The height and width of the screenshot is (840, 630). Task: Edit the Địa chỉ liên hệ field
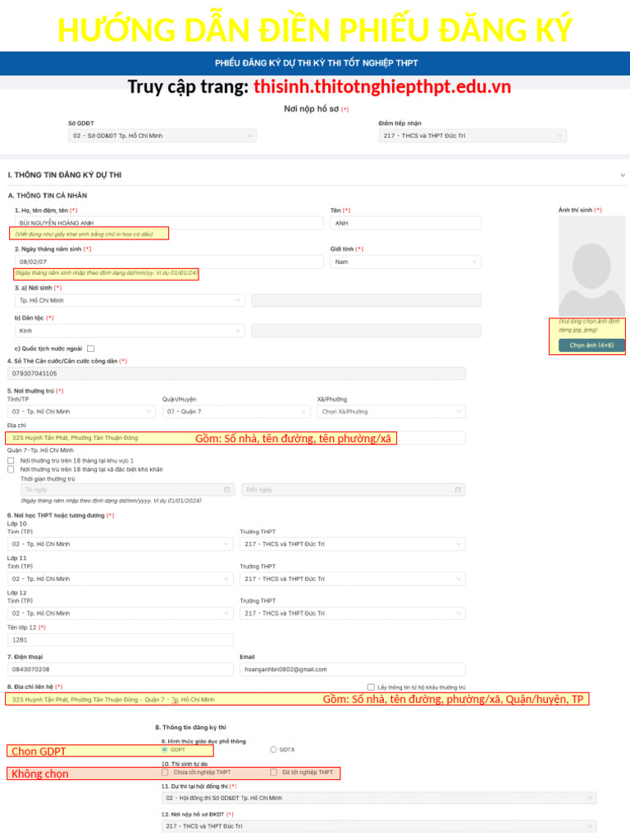(x=236, y=699)
